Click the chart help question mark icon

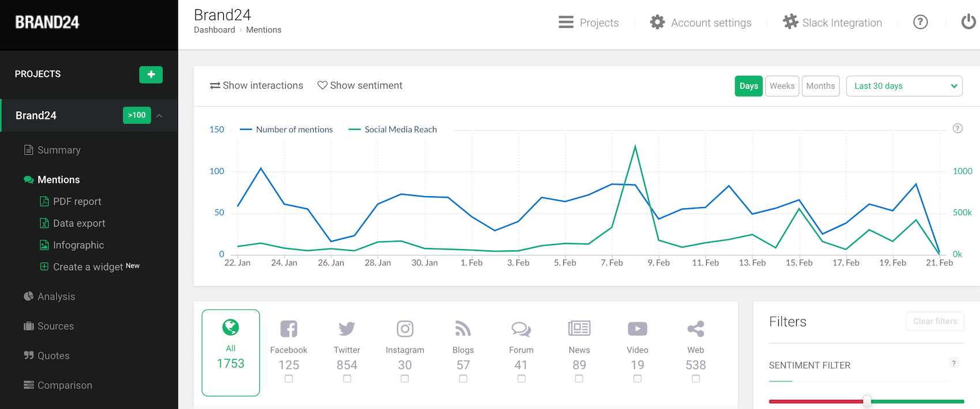[x=958, y=129]
